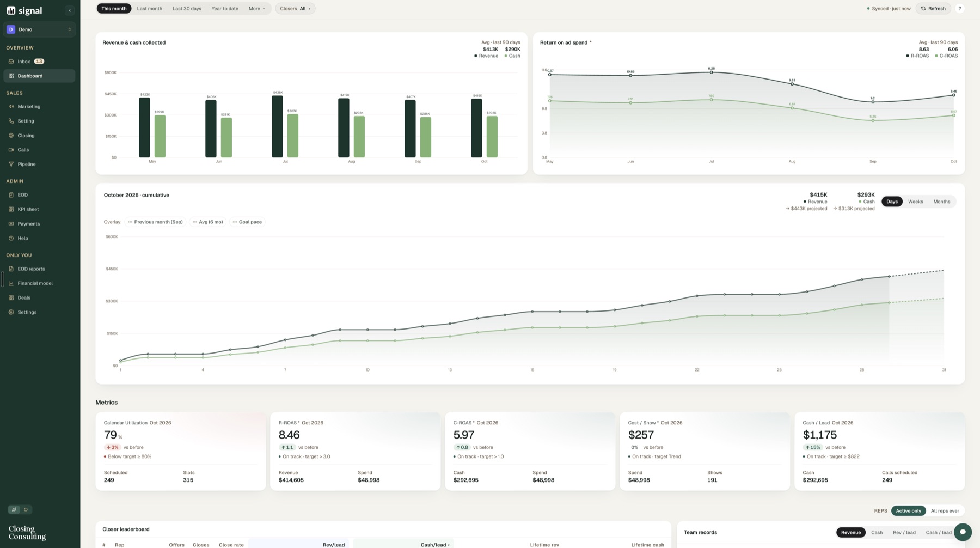Show Team records by Cash
Image resolution: width=980 pixels, height=548 pixels.
click(x=877, y=533)
